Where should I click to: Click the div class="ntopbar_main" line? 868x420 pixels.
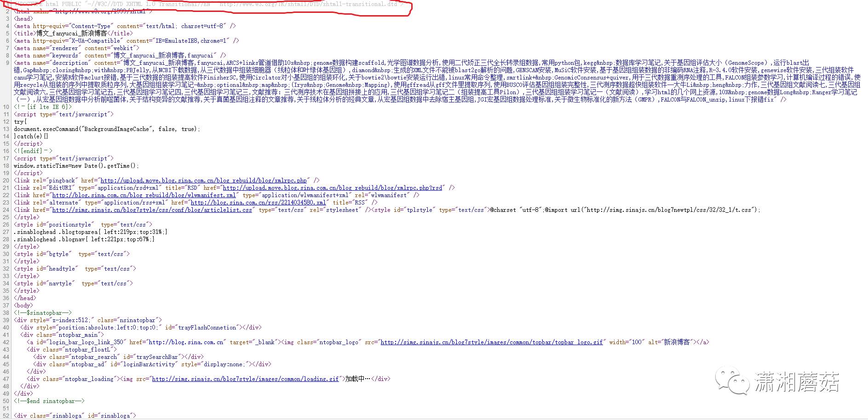(x=62, y=335)
